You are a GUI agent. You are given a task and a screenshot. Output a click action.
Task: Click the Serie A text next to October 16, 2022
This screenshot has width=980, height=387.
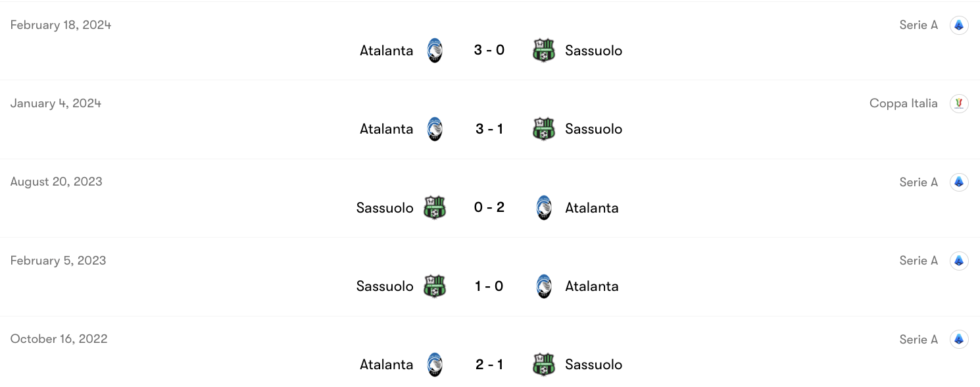(x=918, y=339)
